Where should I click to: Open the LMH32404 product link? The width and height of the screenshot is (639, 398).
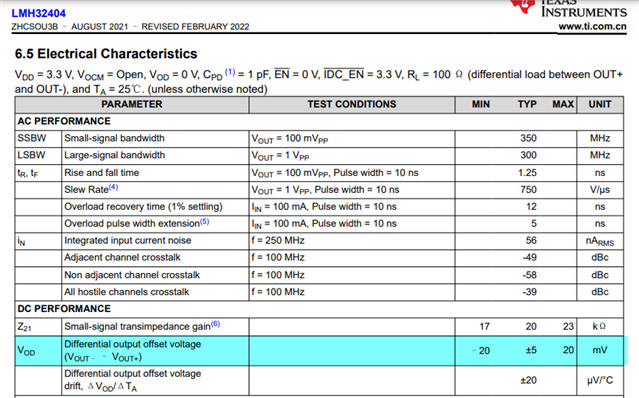pyautogui.click(x=38, y=13)
